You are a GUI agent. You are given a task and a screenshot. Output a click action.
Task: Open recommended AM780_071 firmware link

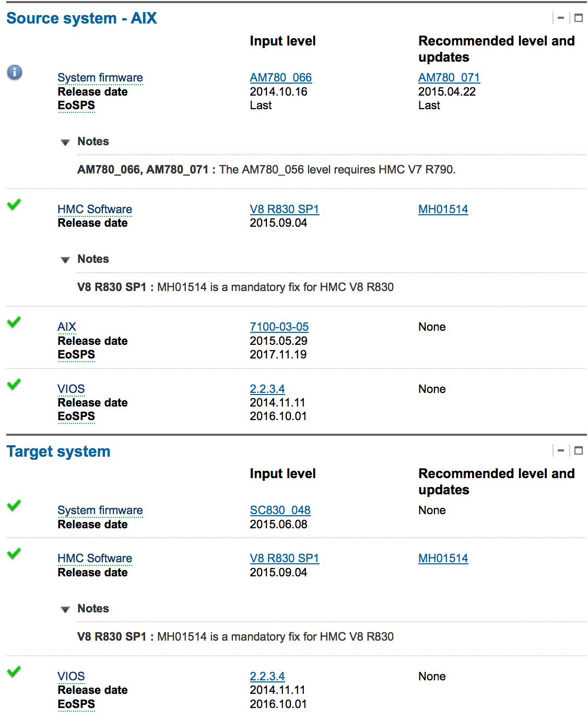click(449, 78)
